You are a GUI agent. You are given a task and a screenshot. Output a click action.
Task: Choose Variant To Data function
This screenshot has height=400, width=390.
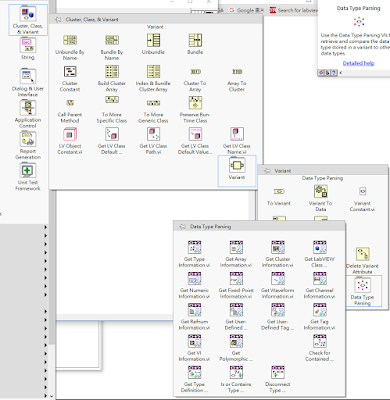[320, 198]
